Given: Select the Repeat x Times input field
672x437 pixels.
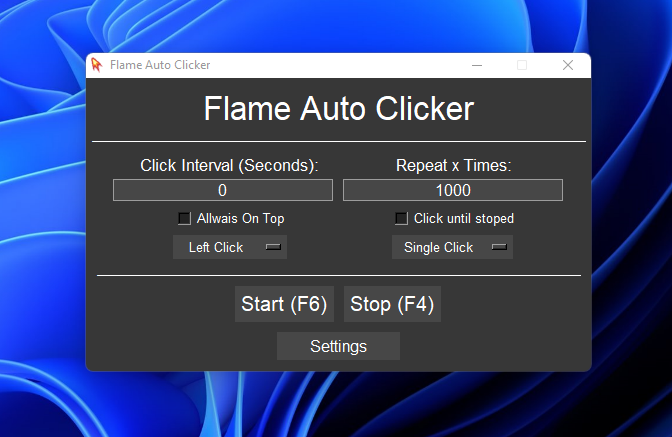Looking at the screenshot, I should (x=452, y=190).
